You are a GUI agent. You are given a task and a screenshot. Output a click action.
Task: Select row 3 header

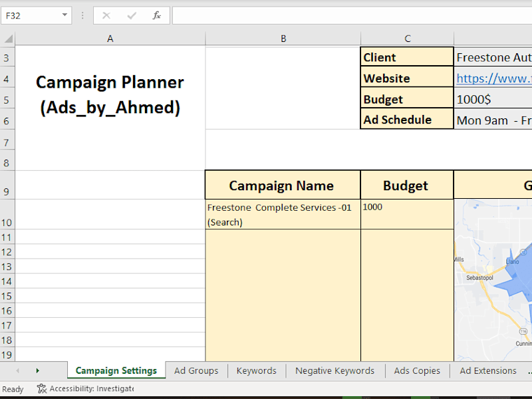pyautogui.click(x=7, y=58)
